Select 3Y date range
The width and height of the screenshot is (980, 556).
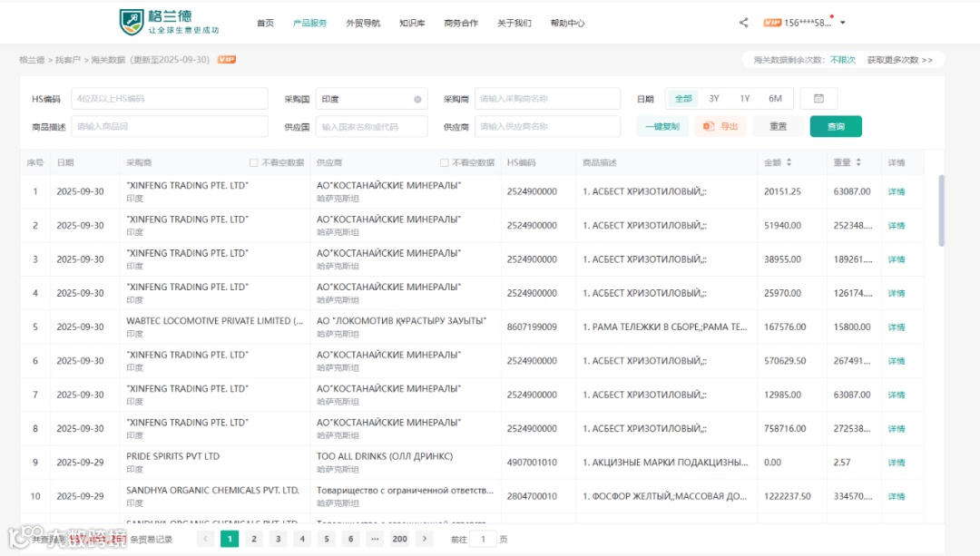pyautogui.click(x=714, y=98)
